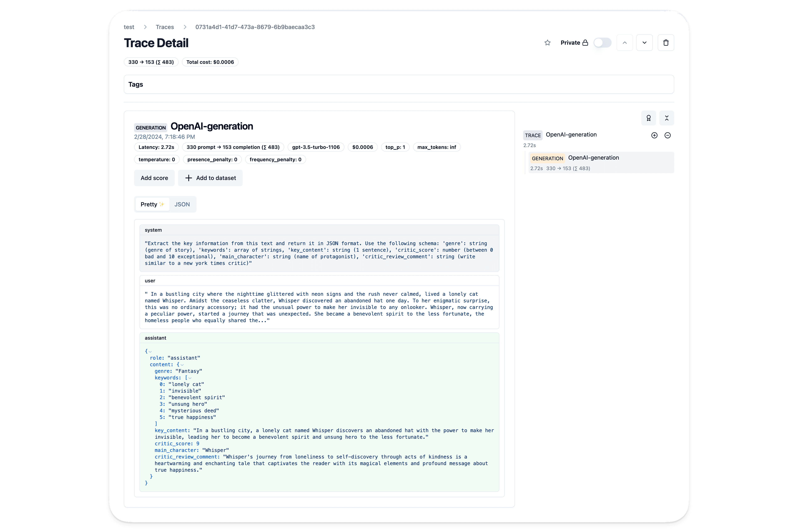Delete the trace via trash icon
This screenshot has height=532, width=798.
[666, 42]
